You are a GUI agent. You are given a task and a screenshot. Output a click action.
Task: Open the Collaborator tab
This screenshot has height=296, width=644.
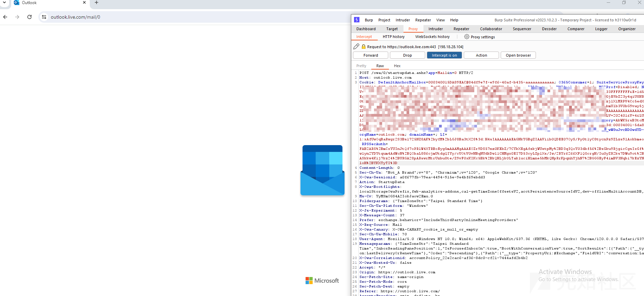click(x=491, y=29)
